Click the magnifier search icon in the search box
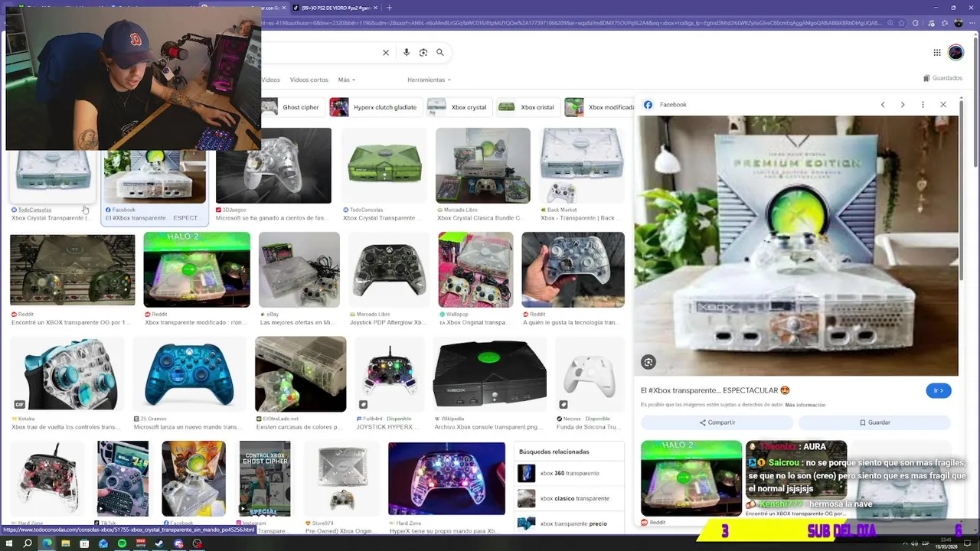The height and width of the screenshot is (551, 980). 440,53
